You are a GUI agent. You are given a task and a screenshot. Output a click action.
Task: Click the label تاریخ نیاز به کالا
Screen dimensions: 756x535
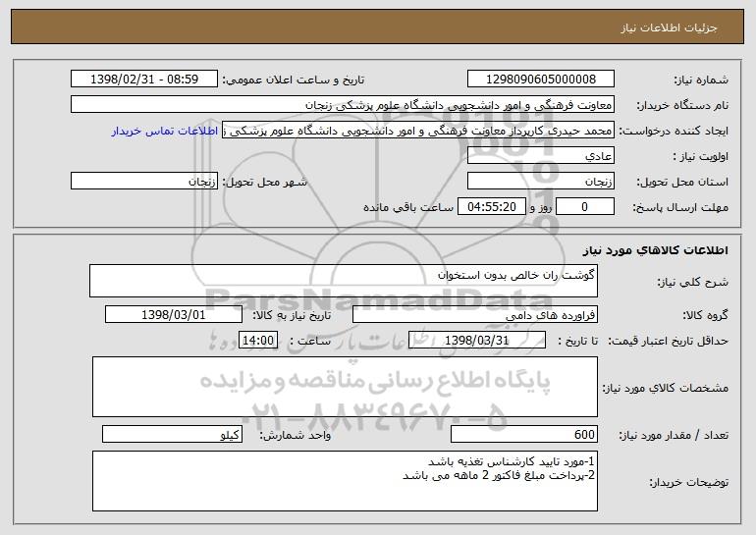click(x=292, y=315)
